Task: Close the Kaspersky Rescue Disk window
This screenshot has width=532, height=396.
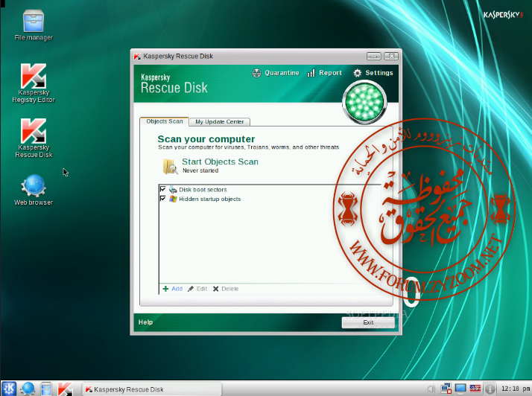Action: tap(391, 57)
